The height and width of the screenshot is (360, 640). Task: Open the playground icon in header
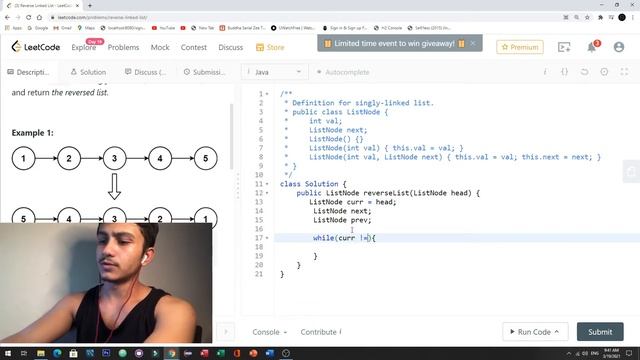[x=564, y=47]
